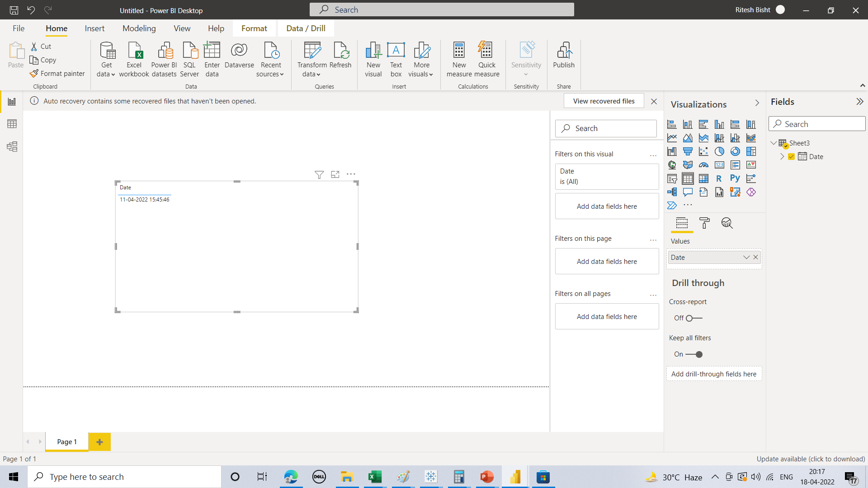
Task: Open the Date value dropdown arrow
Action: pyautogui.click(x=746, y=258)
